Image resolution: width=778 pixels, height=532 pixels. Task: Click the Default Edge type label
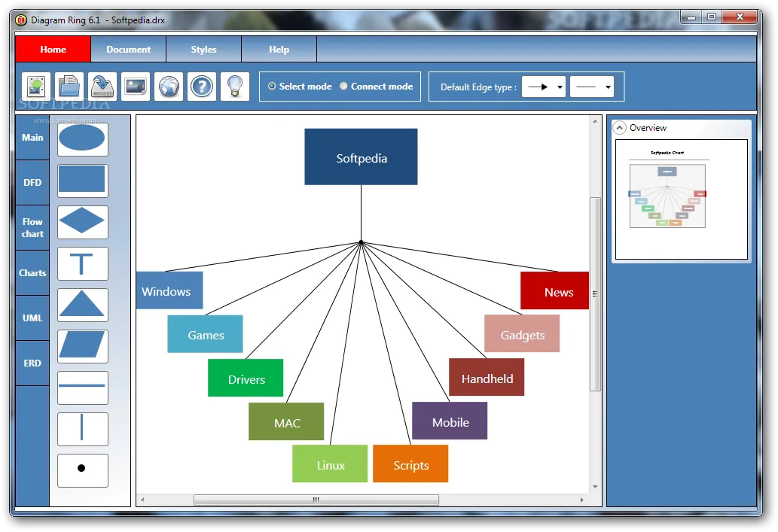point(478,87)
